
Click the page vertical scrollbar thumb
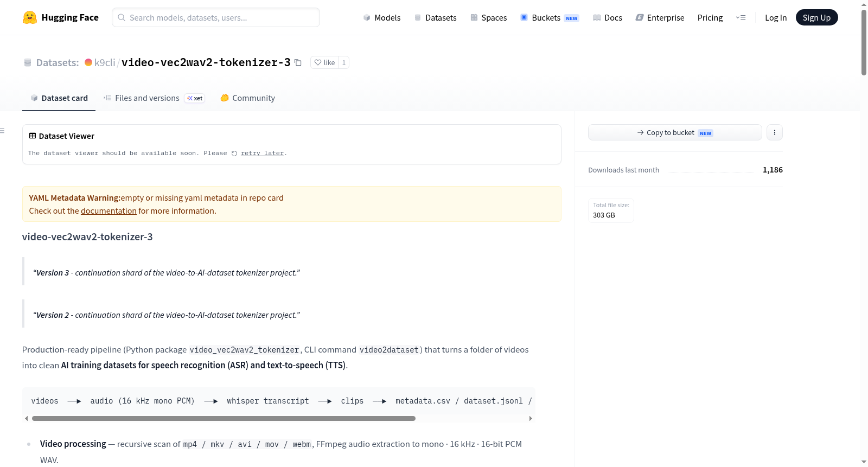click(x=864, y=42)
